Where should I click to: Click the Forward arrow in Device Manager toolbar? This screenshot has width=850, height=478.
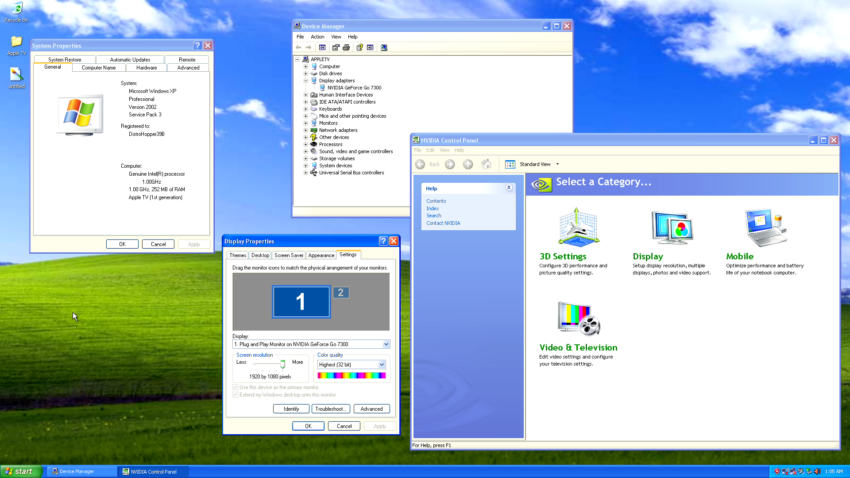[x=308, y=48]
